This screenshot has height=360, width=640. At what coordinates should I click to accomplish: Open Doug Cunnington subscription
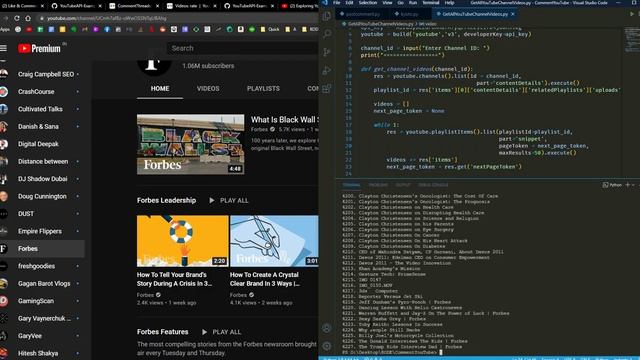click(x=42, y=196)
